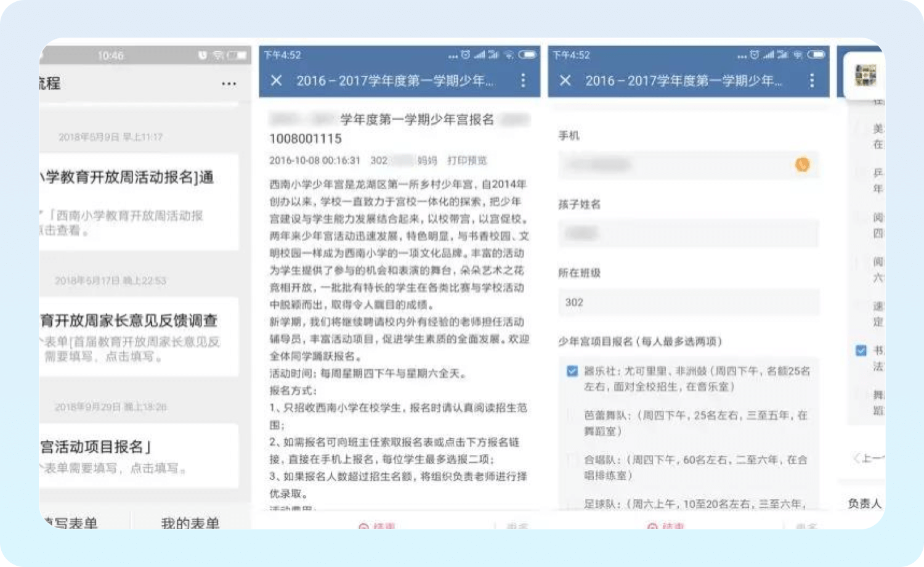Check the 芭蕾舞队 option checkbox
The width and height of the screenshot is (924, 567).
[x=572, y=415]
